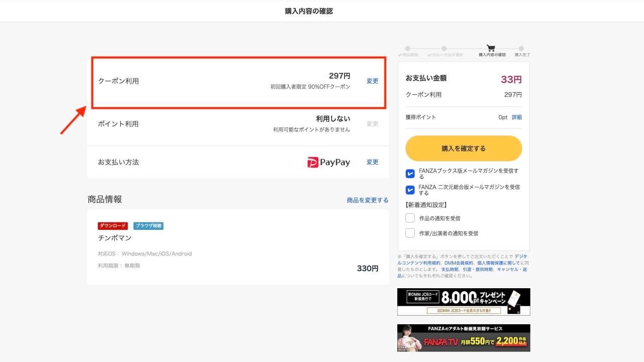Click the shopping cart step icon

(x=491, y=48)
